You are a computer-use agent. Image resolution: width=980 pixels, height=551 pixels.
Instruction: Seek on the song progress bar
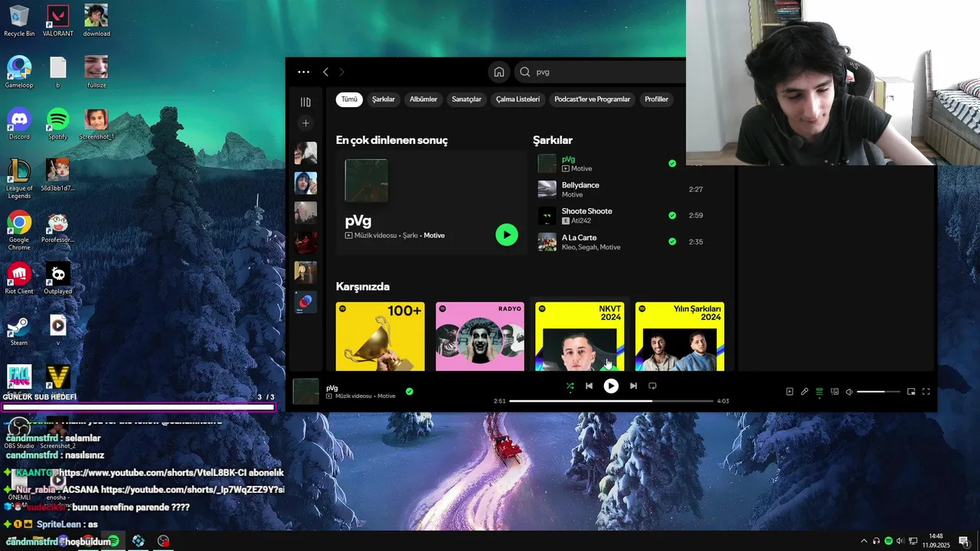pos(611,401)
